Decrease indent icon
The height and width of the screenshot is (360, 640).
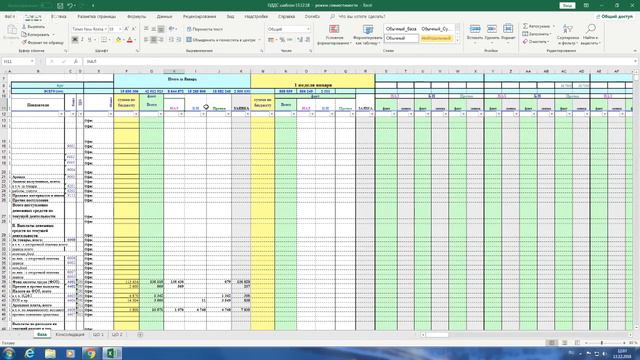(x=171, y=40)
